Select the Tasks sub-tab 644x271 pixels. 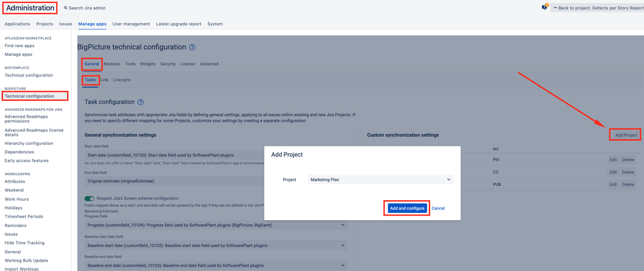90,80
